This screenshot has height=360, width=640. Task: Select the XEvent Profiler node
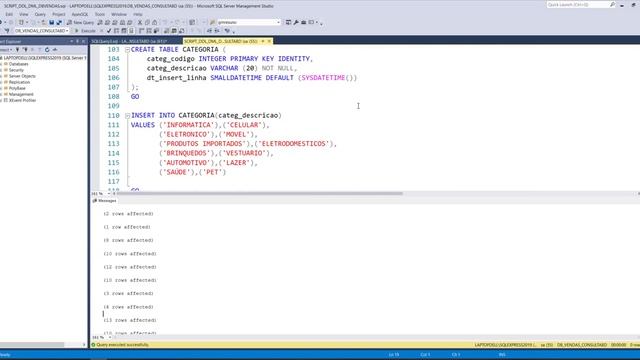(22, 100)
